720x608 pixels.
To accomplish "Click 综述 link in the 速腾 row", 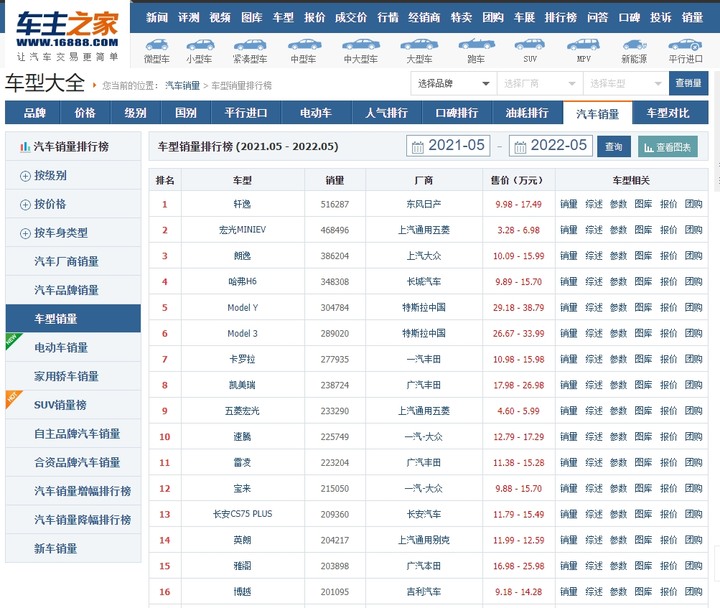I will [x=594, y=437].
